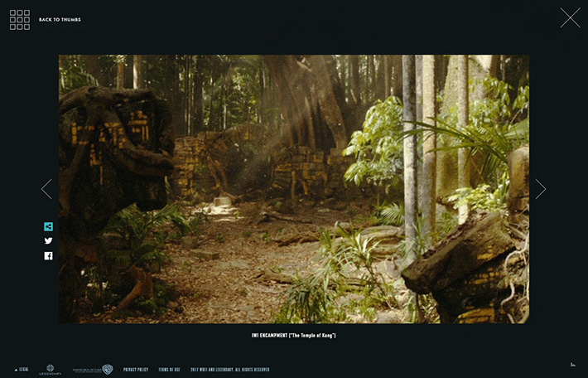Open the teal share icon
The height and width of the screenshot is (378, 588).
click(x=48, y=226)
